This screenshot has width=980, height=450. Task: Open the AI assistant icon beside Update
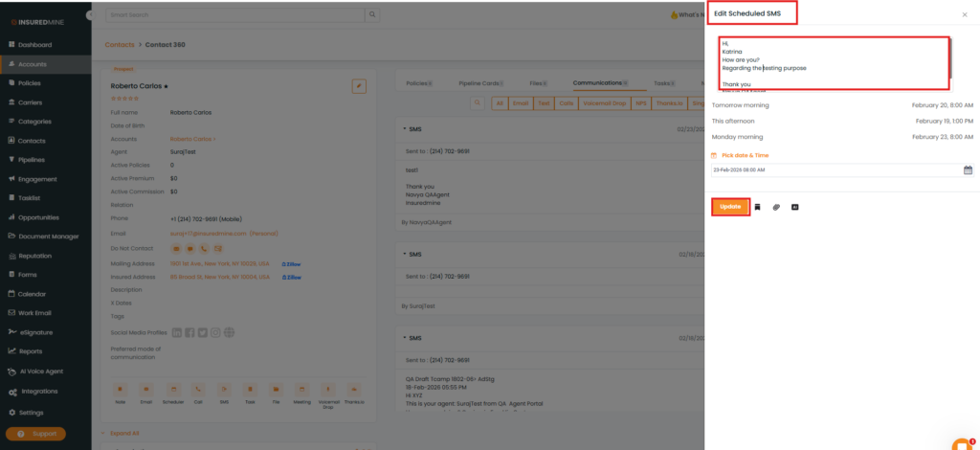pyautogui.click(x=794, y=207)
